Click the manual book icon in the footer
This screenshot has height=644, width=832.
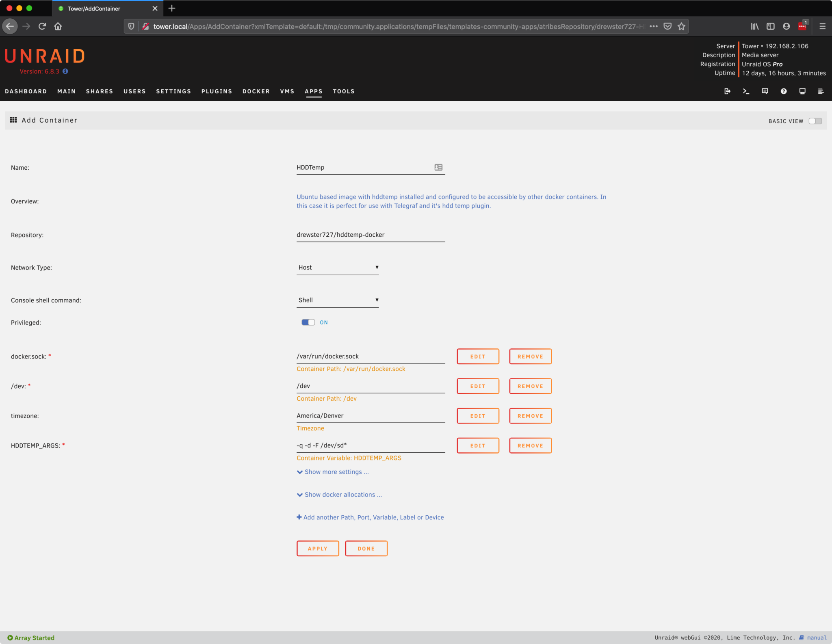pos(802,638)
